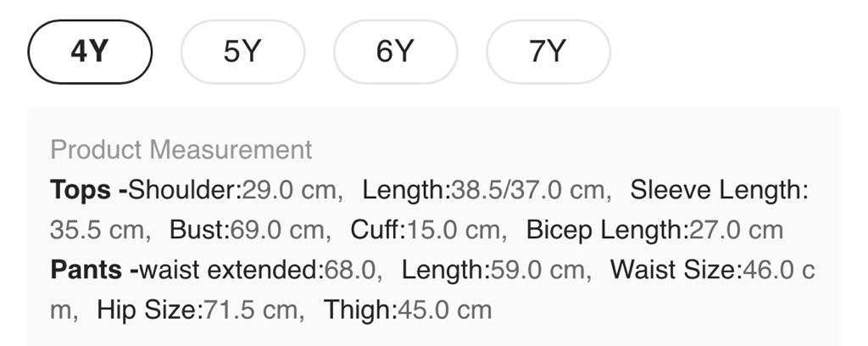Click the Sleeve Length label
Viewport: 868px width, 346px height.
coord(719,190)
